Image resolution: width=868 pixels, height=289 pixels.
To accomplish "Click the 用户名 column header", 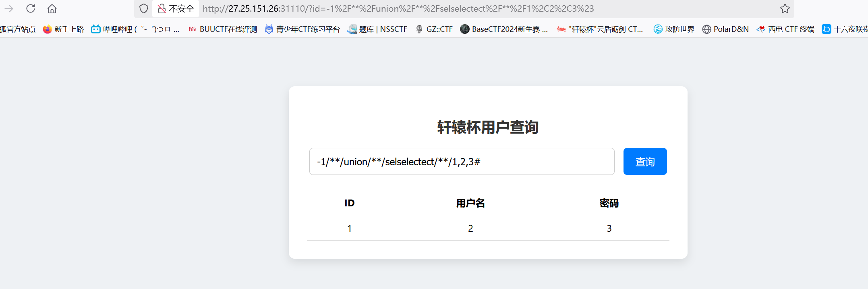I will click(x=470, y=203).
